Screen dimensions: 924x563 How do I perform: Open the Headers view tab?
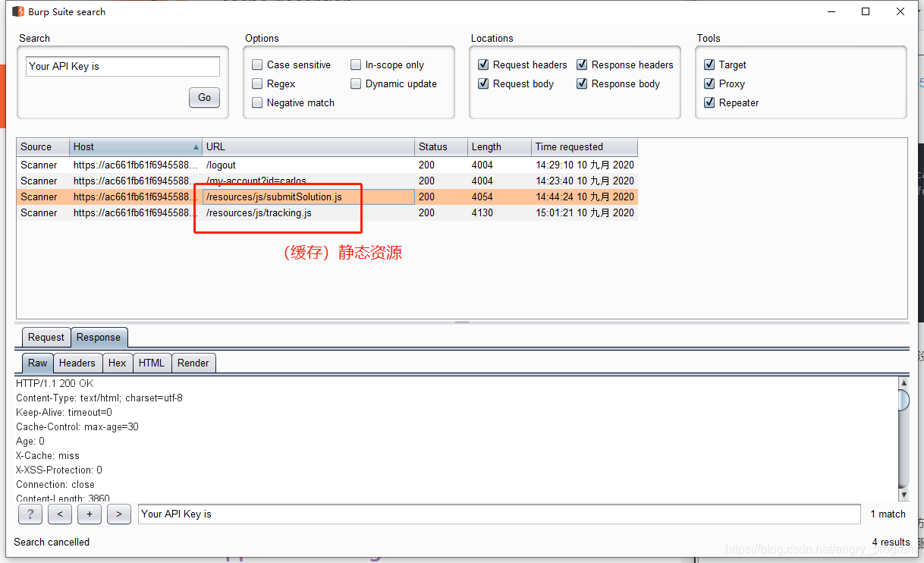coord(77,363)
